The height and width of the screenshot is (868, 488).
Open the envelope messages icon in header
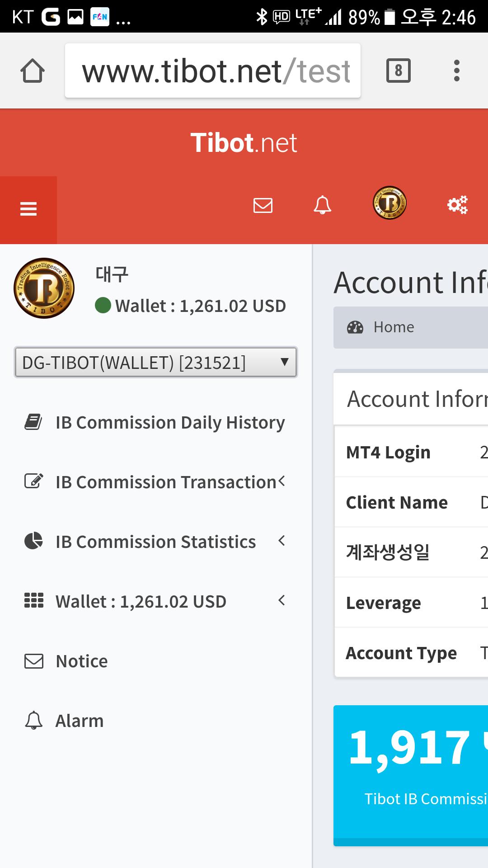pyautogui.click(x=263, y=205)
